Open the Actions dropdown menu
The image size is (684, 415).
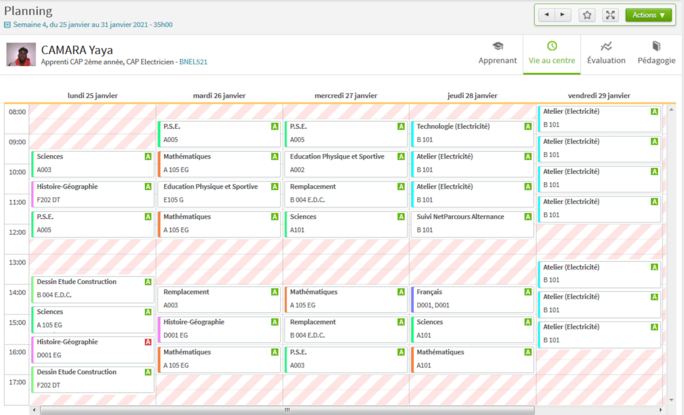click(x=648, y=15)
